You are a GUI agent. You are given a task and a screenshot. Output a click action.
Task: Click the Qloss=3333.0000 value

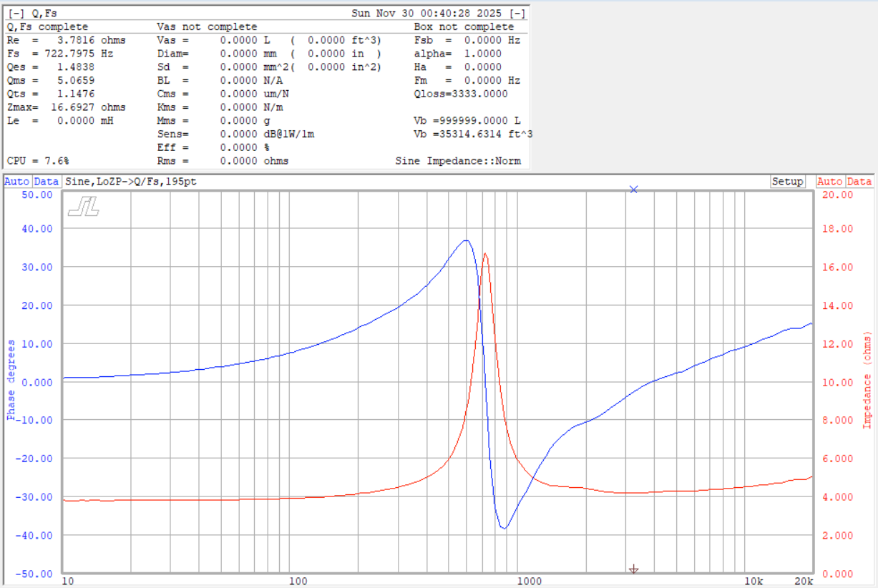click(x=460, y=94)
